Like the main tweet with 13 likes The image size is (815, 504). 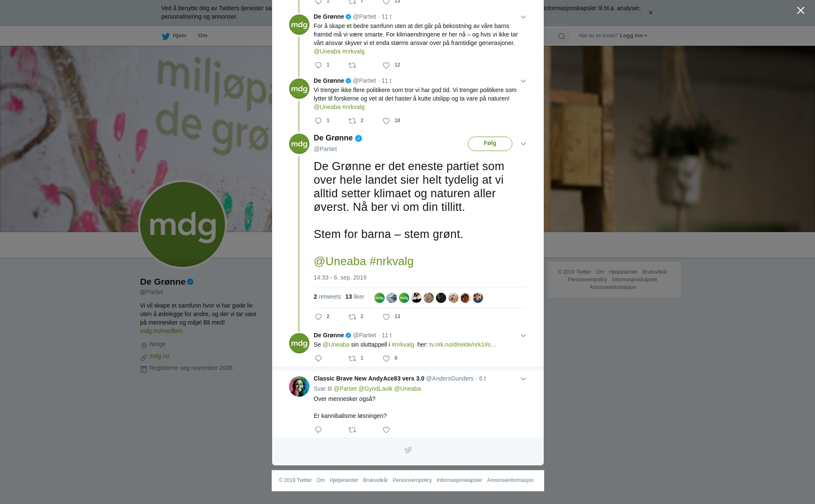point(386,317)
